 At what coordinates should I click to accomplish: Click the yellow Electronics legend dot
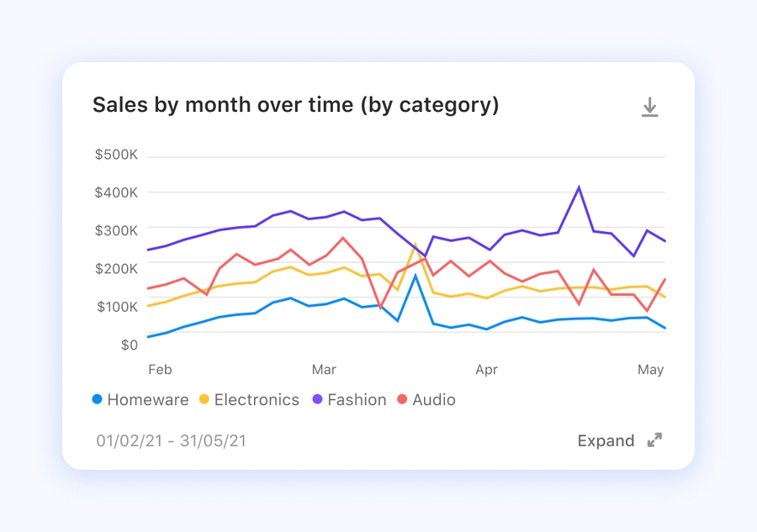[x=204, y=400]
